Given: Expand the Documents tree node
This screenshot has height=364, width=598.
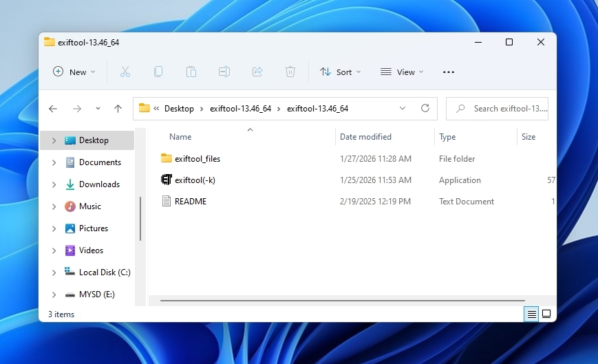Looking at the screenshot, I should pos(54,163).
